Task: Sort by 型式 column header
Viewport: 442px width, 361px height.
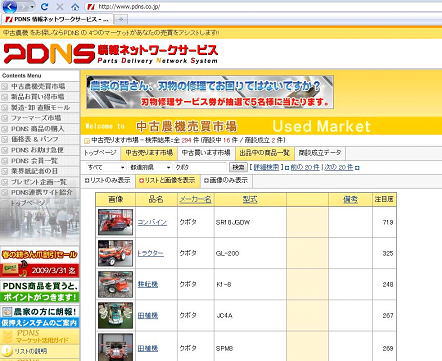Action: pos(250,199)
